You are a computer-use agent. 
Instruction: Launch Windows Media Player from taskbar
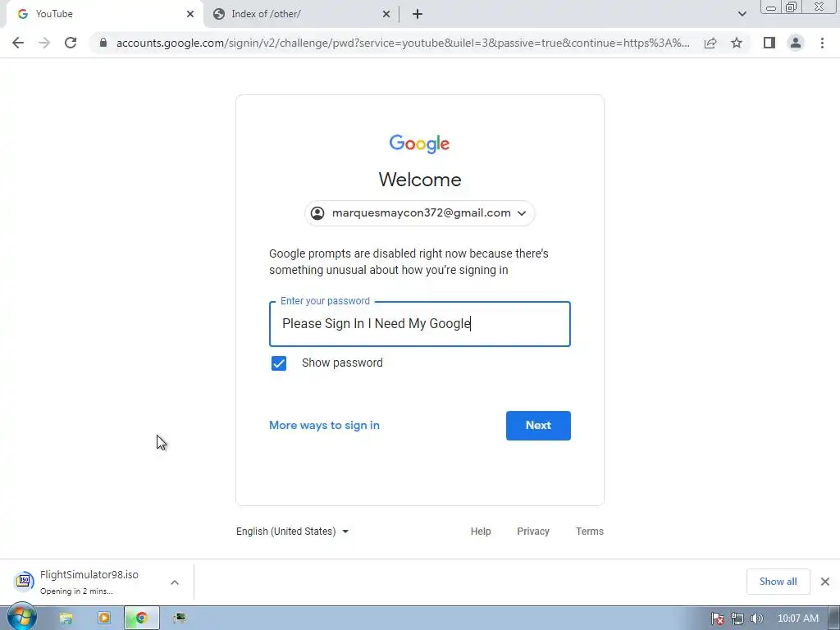pyautogui.click(x=104, y=619)
